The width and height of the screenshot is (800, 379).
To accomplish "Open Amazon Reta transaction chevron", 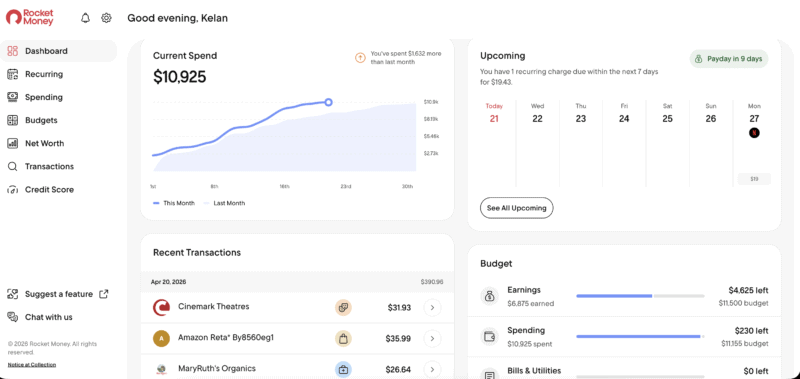I will pos(432,338).
